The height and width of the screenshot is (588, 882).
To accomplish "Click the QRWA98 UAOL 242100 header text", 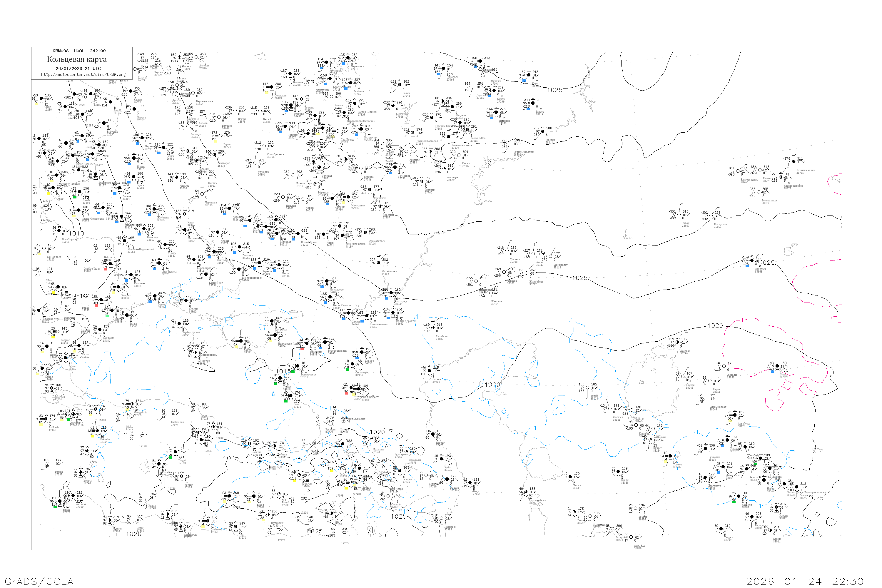I will point(79,51).
